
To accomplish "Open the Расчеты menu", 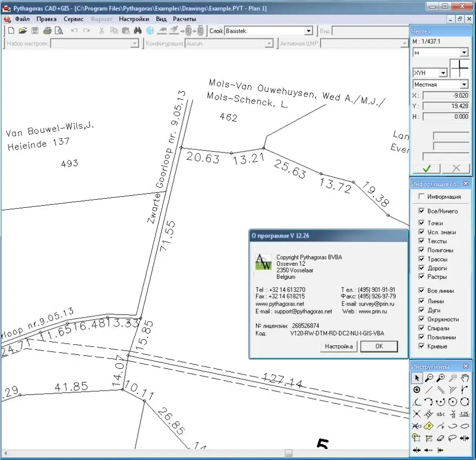I will tap(185, 19).
